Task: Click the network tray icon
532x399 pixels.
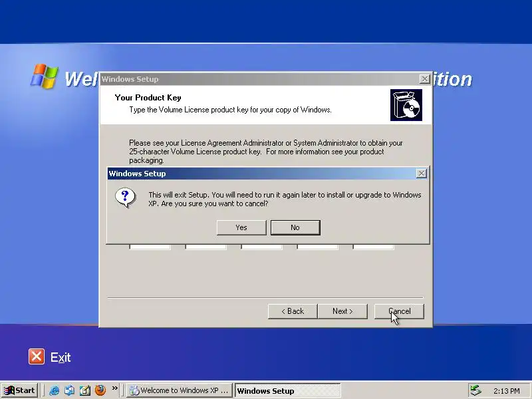Action: [476, 391]
